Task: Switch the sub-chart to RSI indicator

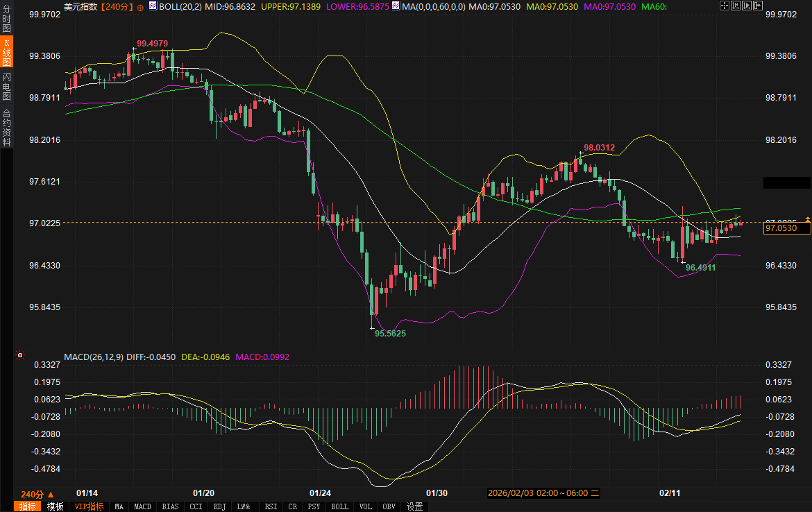Action: pos(271,506)
